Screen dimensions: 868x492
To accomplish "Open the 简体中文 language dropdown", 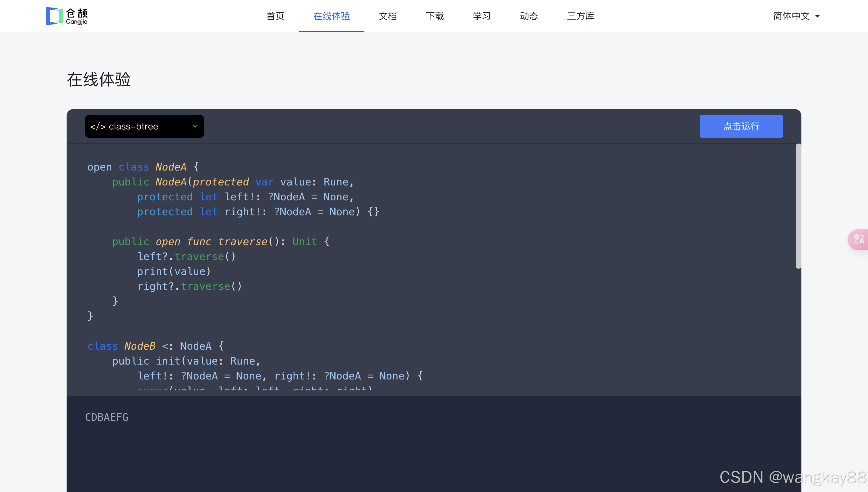I will pos(791,16).
